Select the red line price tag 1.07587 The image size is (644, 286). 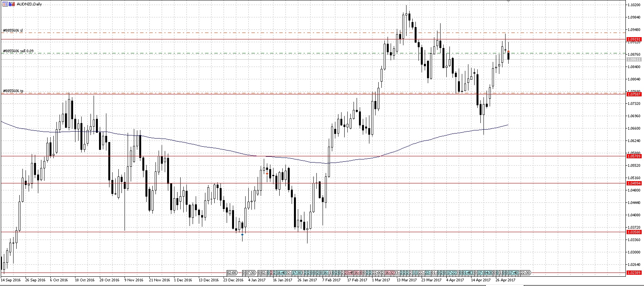click(x=634, y=94)
